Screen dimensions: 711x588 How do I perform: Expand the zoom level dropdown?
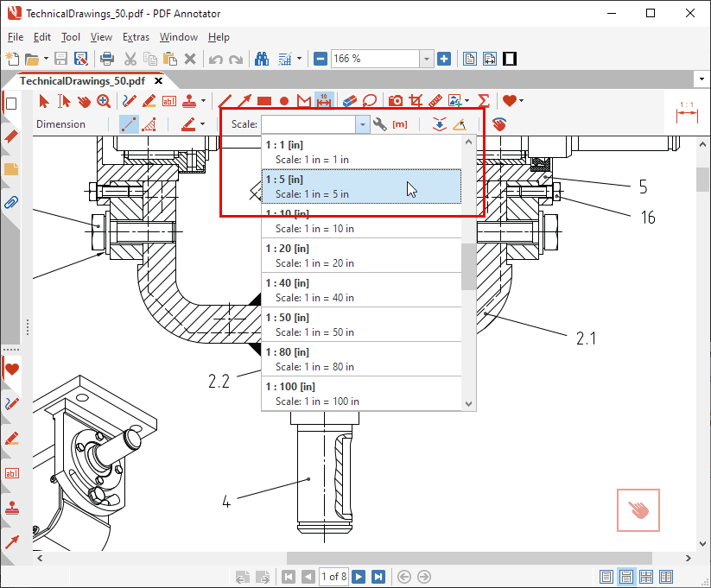[426, 59]
